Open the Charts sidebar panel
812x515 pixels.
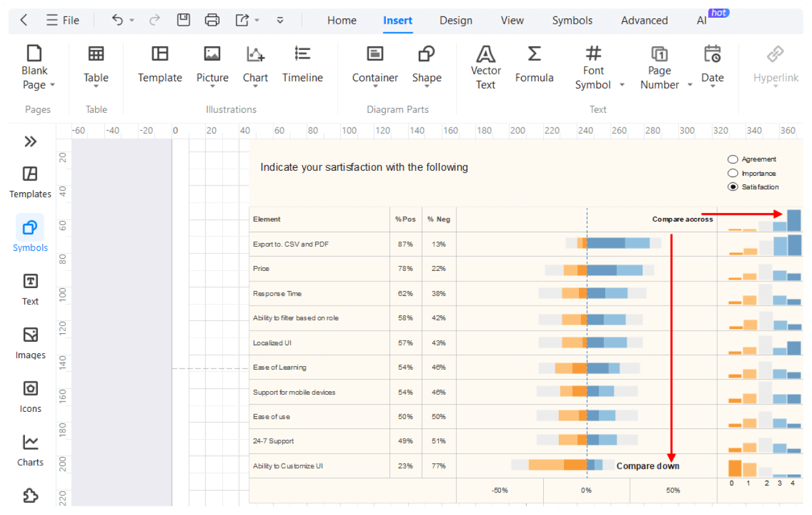(30, 450)
